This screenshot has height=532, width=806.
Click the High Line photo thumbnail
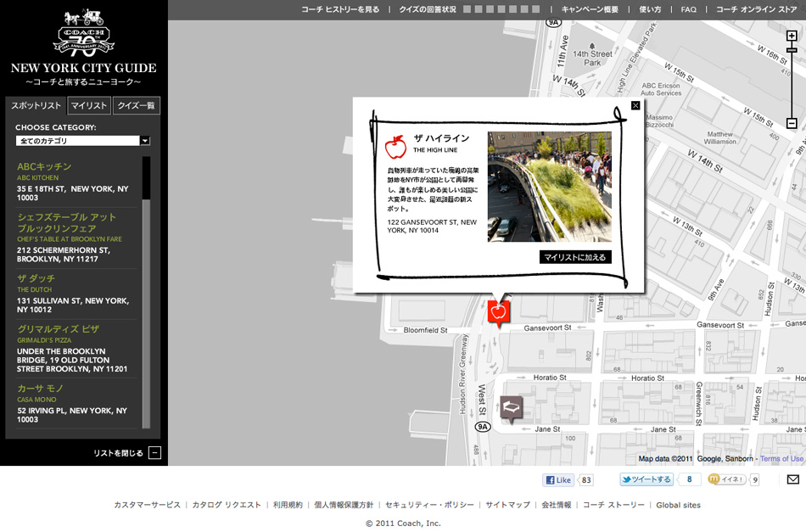tap(550, 187)
